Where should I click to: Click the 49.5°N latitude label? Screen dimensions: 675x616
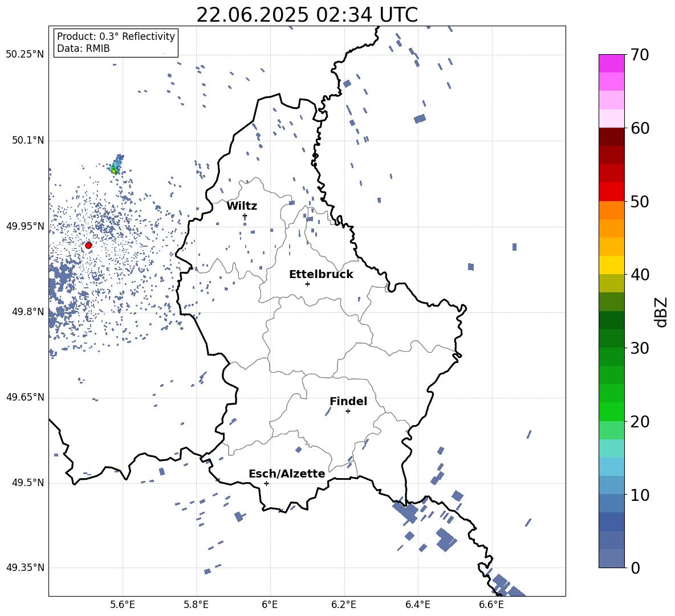27,483
